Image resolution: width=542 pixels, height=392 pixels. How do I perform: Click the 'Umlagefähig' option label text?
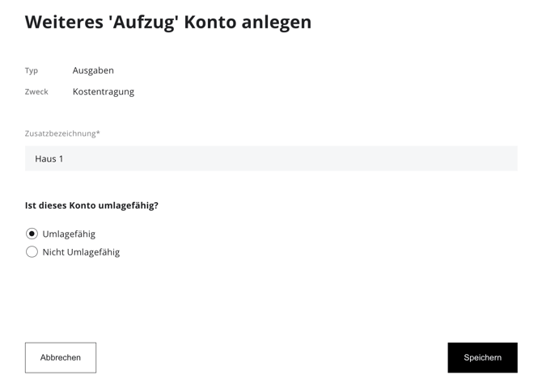pos(69,234)
